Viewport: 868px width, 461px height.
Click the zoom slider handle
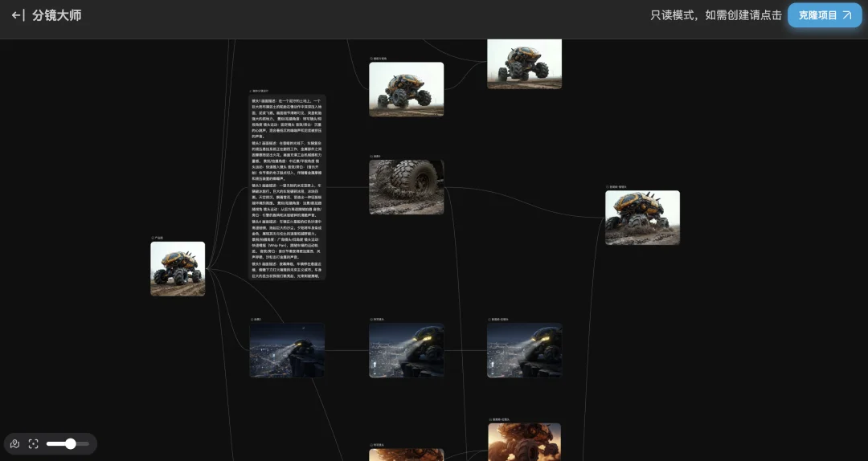click(71, 443)
